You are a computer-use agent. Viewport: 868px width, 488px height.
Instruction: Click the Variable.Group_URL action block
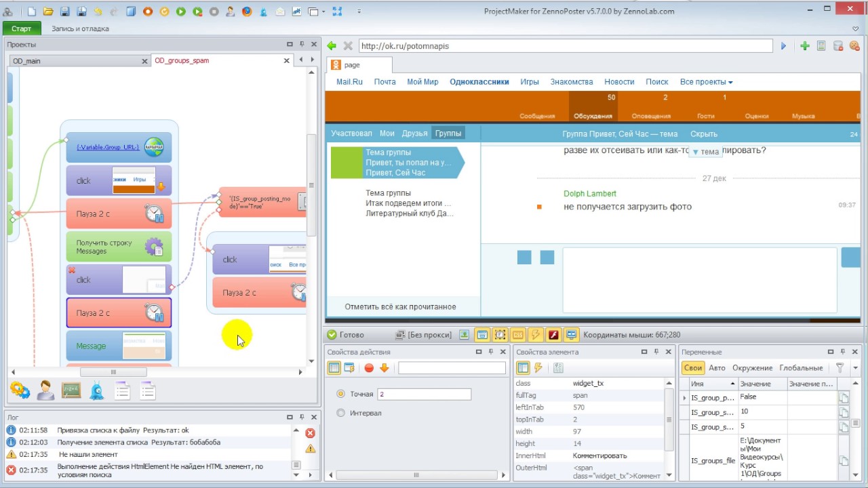coord(119,147)
